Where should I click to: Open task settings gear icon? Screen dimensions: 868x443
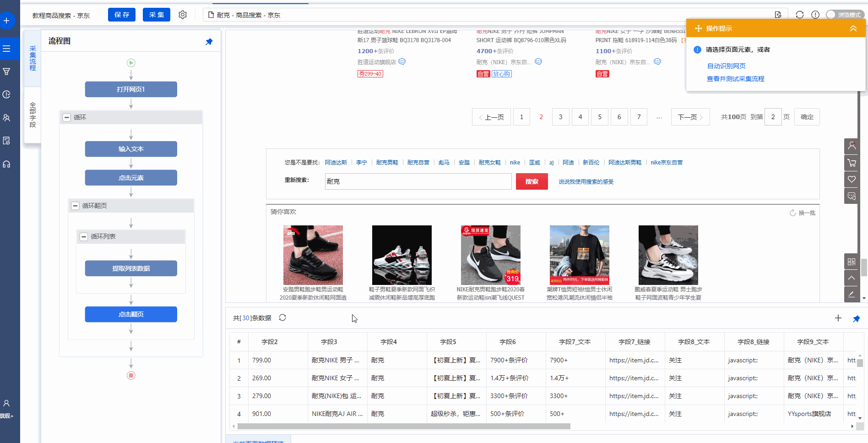[183, 15]
